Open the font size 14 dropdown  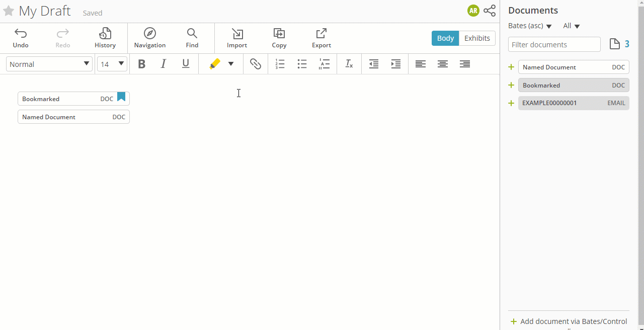pyautogui.click(x=112, y=64)
